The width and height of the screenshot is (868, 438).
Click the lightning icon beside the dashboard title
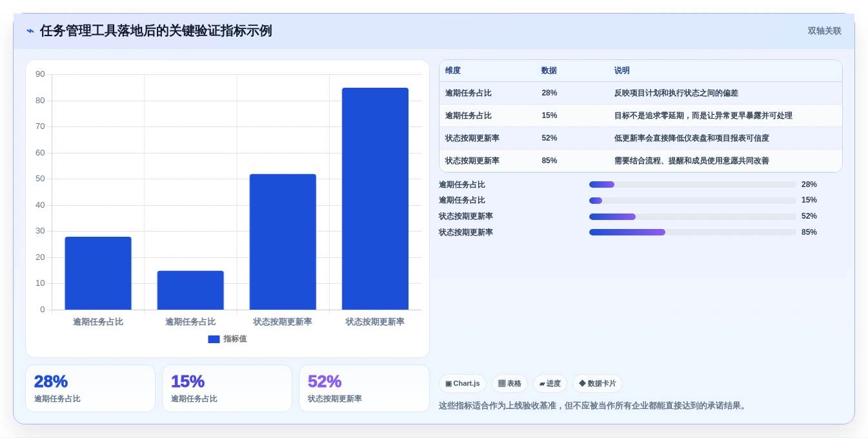(x=30, y=31)
